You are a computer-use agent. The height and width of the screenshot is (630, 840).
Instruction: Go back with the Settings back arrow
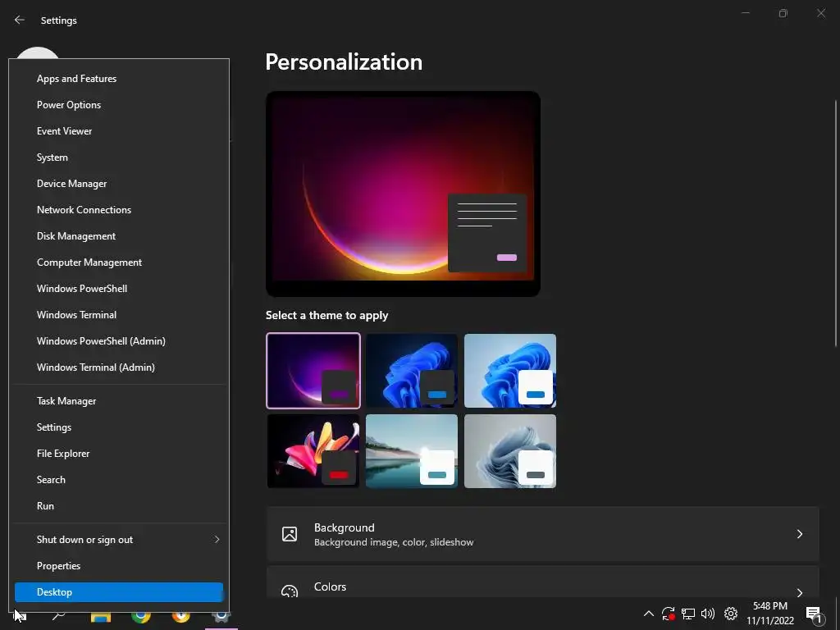tap(20, 20)
